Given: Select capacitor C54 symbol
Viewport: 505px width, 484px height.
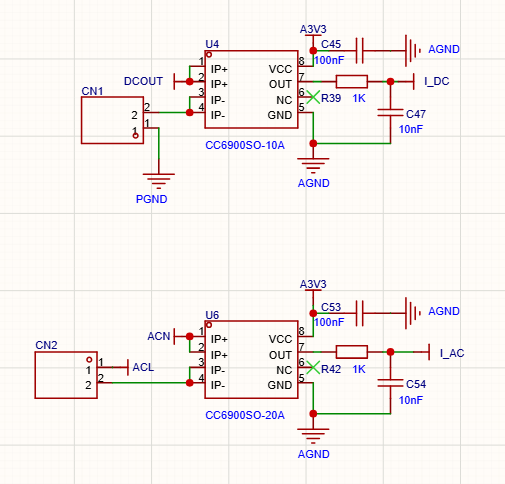Looking at the screenshot, I should [x=390, y=383].
